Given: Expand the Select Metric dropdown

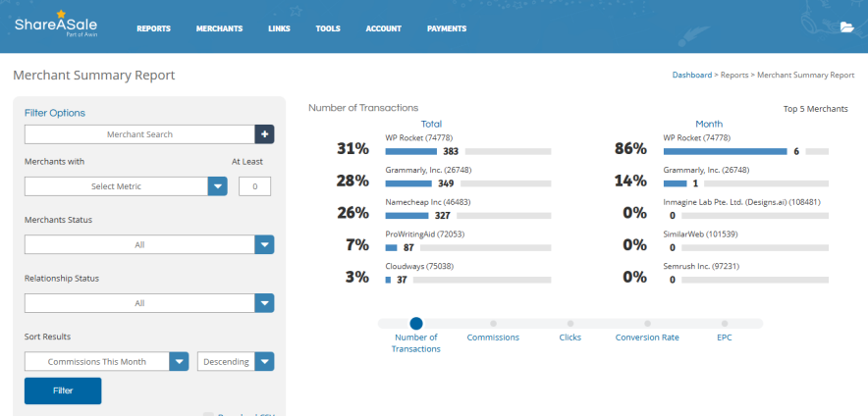Looking at the screenshot, I should [x=217, y=186].
